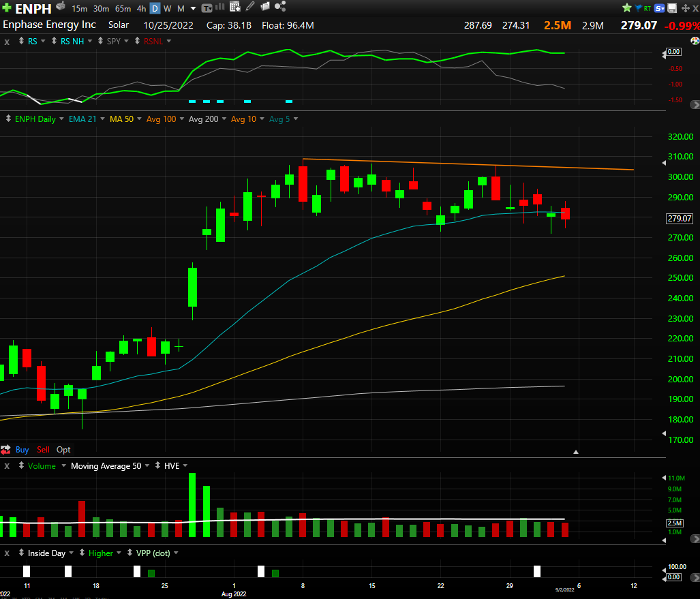This screenshot has width=700, height=599.
Task: Open the color palette icon
Action: [x=695, y=41]
